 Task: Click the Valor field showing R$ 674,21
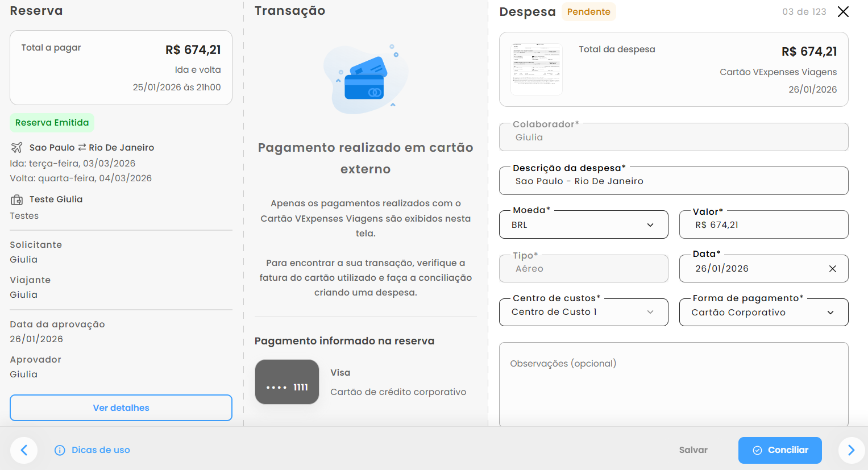coord(763,225)
